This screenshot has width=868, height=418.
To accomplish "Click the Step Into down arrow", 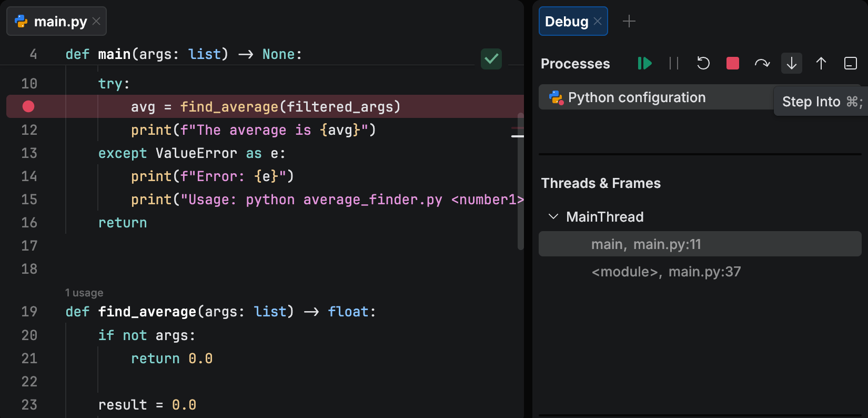I will click(792, 64).
